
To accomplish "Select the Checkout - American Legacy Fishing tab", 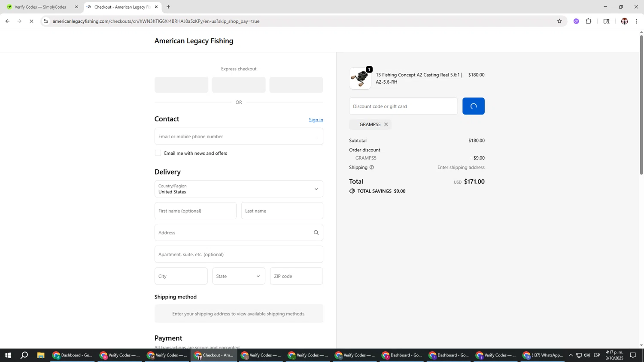I will (122, 7).
